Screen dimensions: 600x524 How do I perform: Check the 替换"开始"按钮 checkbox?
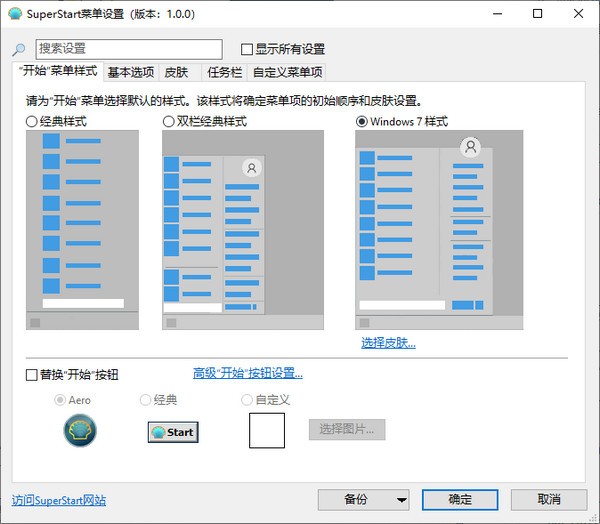click(31, 375)
